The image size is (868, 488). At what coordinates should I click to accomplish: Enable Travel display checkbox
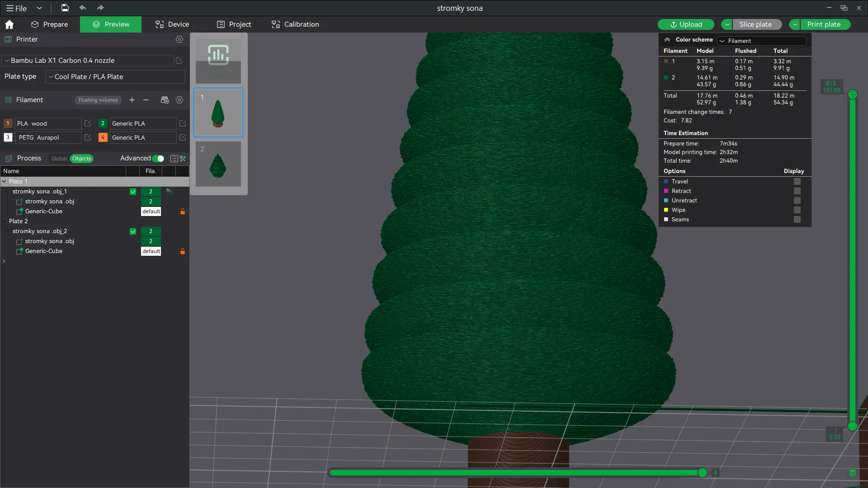(797, 182)
